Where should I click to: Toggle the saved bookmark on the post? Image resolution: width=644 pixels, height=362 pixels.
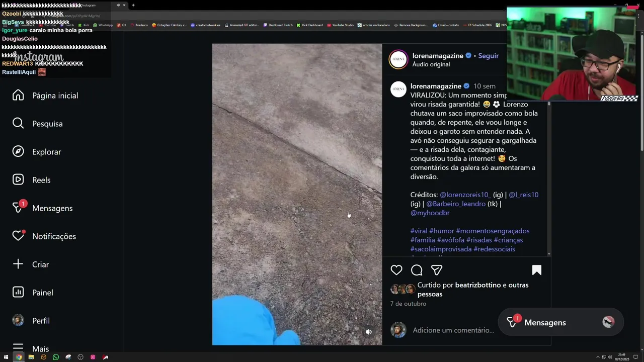pos(537,270)
